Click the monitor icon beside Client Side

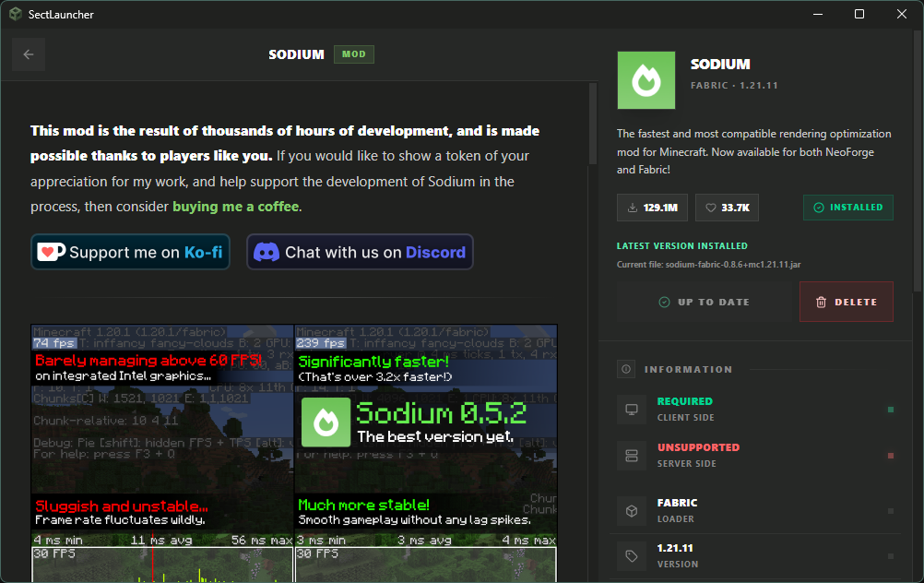pyautogui.click(x=632, y=409)
